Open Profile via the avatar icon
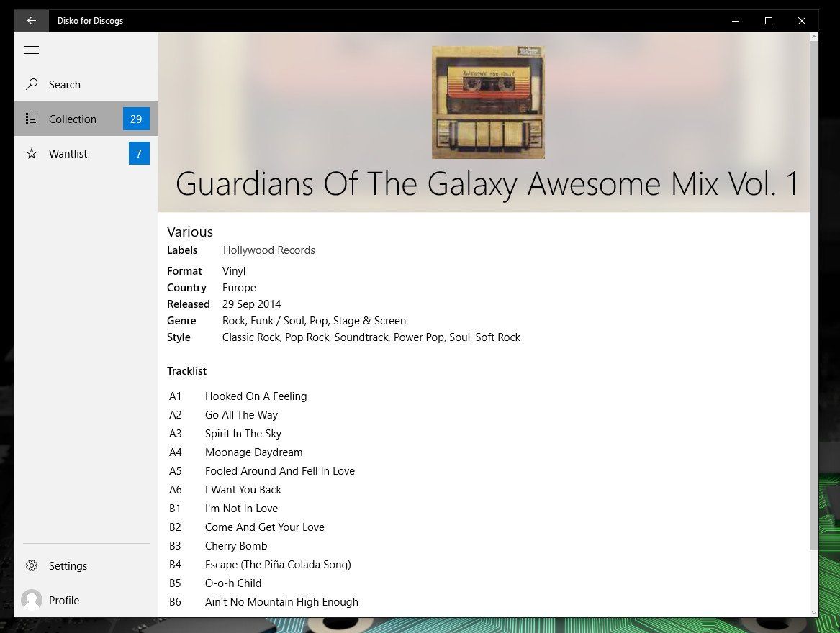840x633 pixels. pos(32,600)
